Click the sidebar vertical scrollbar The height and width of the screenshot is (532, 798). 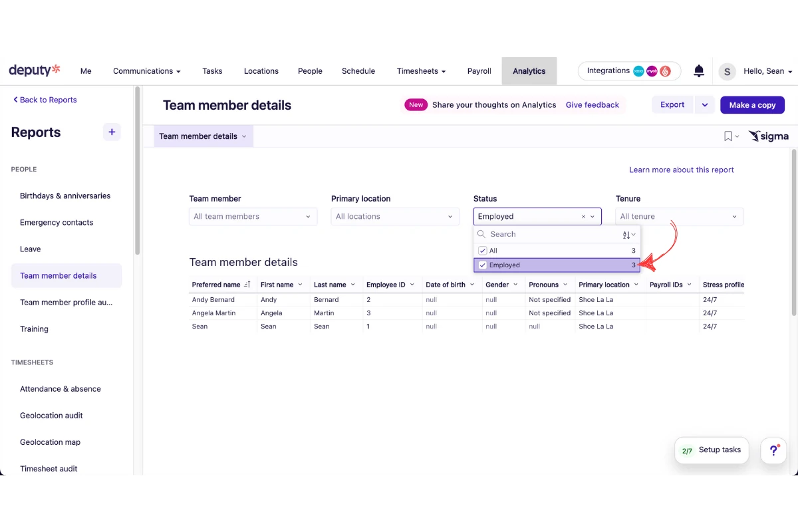138,171
